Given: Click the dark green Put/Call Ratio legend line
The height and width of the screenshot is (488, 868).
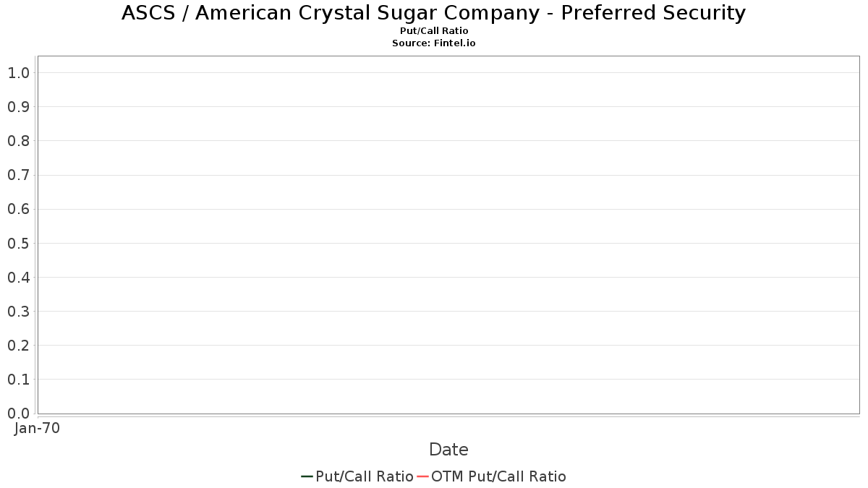Looking at the screenshot, I should [307, 476].
